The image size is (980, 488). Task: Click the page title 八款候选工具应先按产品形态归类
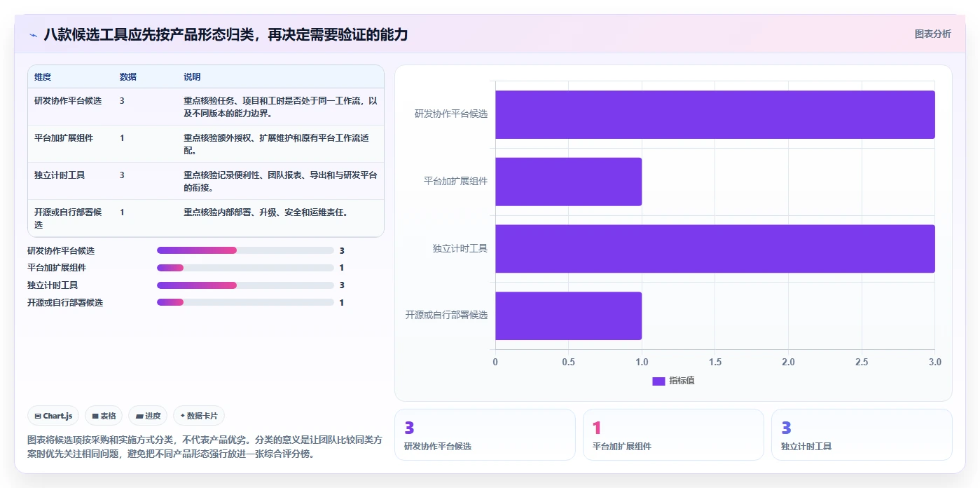tap(226, 34)
